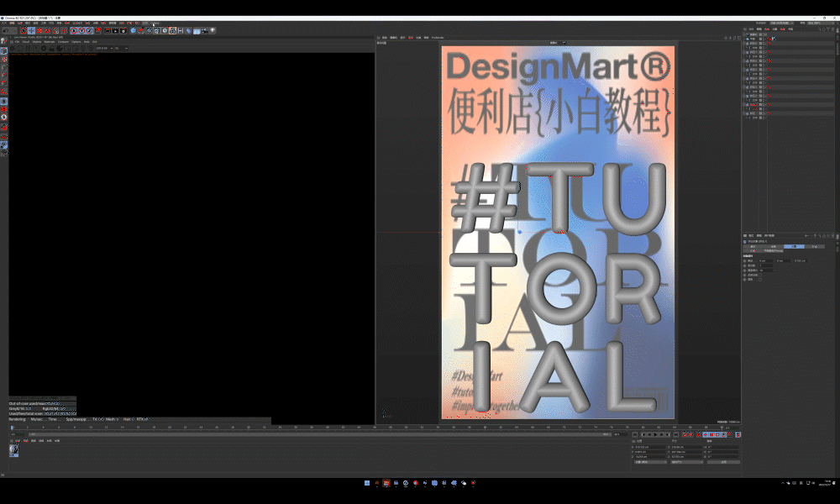Toggle position keyframe recording in timeline
Screen dimensions: 840x504
[706, 435]
